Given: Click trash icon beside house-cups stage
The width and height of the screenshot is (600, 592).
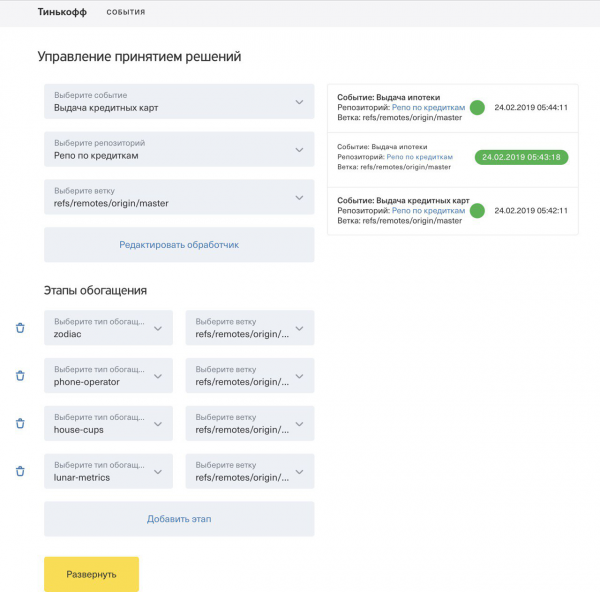Looking at the screenshot, I should pyautogui.click(x=20, y=424).
